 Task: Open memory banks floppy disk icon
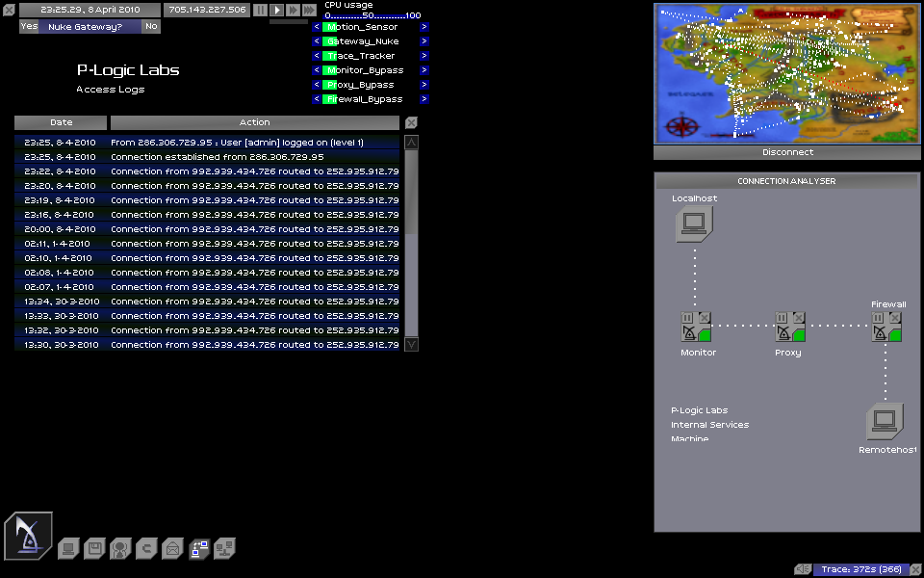coord(93,549)
